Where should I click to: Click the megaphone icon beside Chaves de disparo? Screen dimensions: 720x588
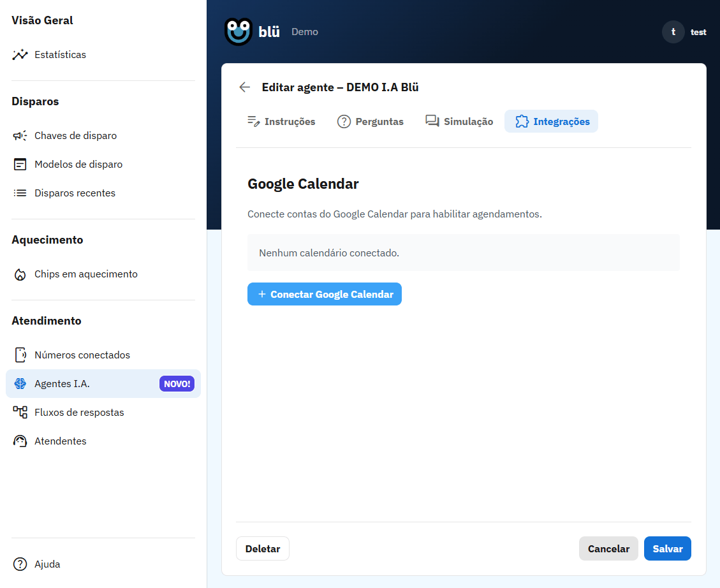pyautogui.click(x=20, y=135)
